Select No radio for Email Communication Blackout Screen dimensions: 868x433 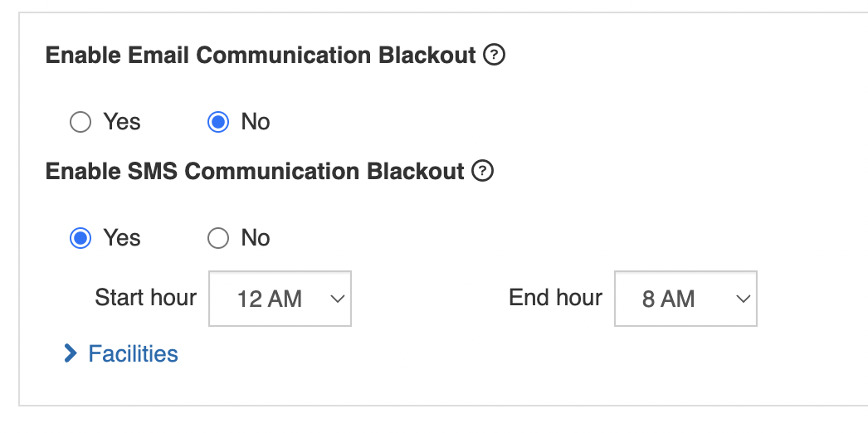tap(218, 122)
